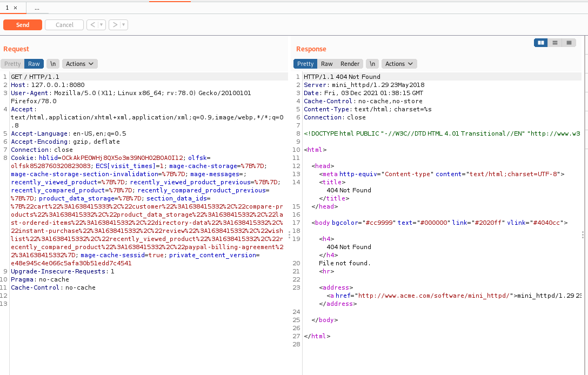The image size is (588, 375).
Task: Click the divider handle between Request and Response
Action: [289, 235]
